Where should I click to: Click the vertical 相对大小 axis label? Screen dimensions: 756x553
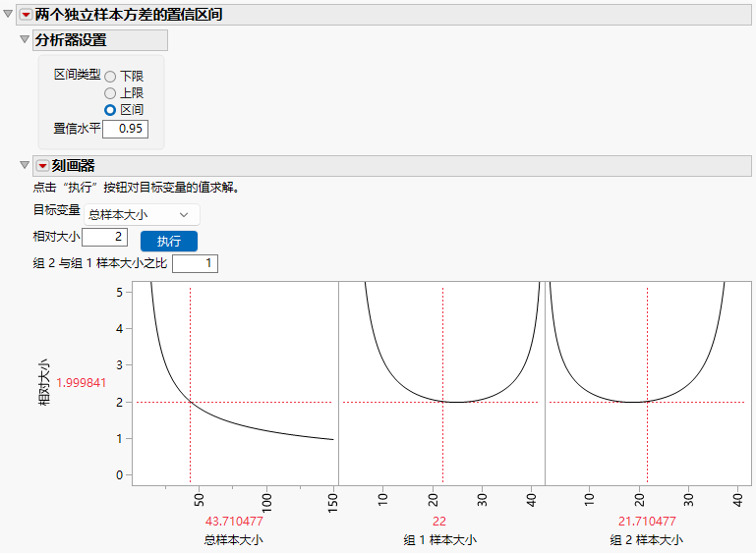(x=44, y=382)
